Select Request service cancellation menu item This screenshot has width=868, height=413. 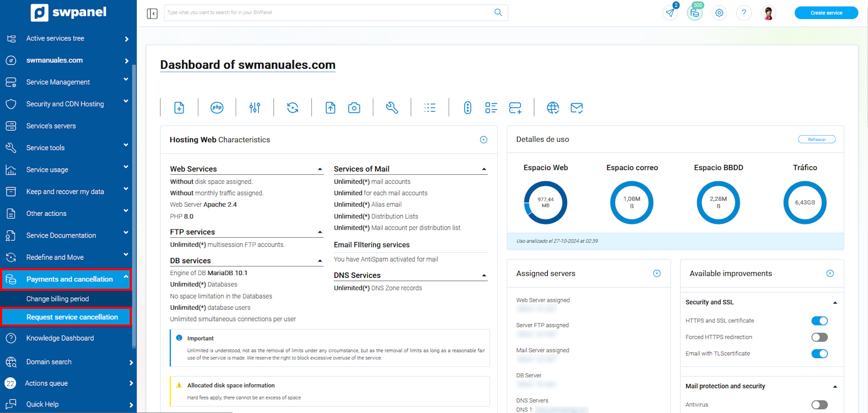pos(72,317)
